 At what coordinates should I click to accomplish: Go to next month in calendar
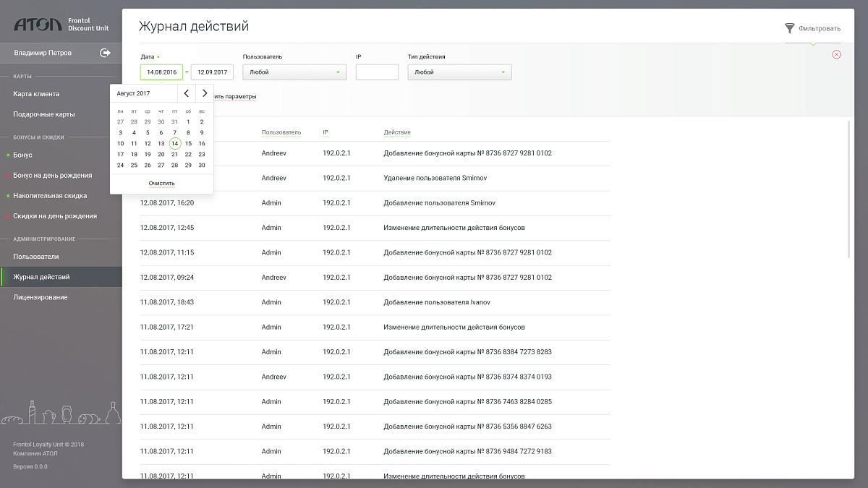(x=205, y=93)
